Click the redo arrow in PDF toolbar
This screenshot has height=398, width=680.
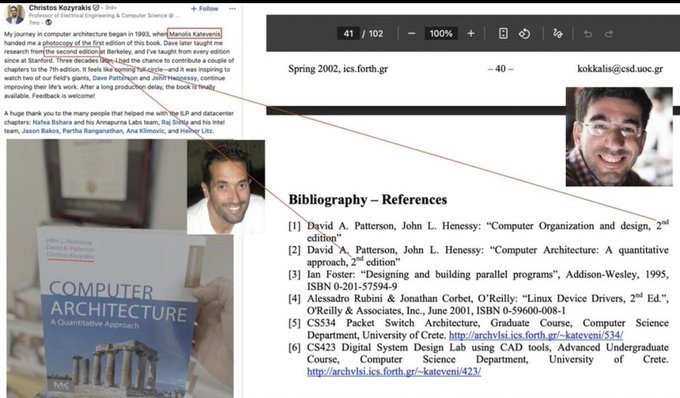coord(608,34)
